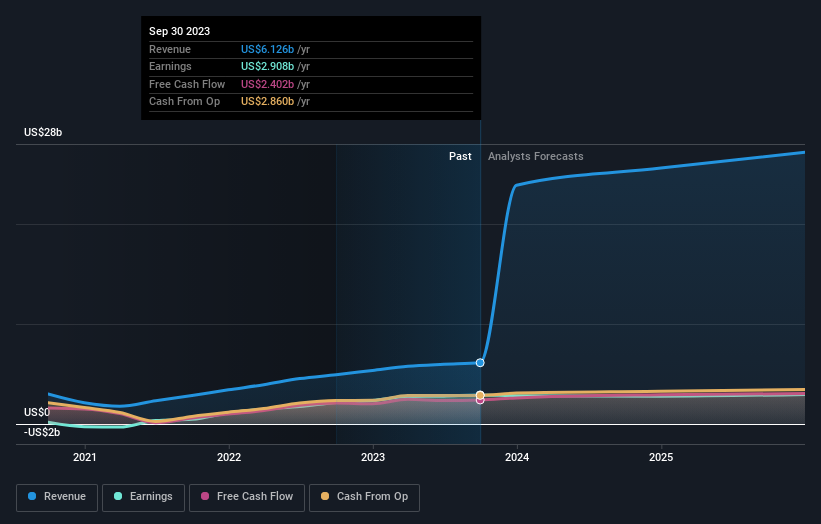Toggle the Revenue legend button
This screenshot has width=821, height=524.
(57, 497)
